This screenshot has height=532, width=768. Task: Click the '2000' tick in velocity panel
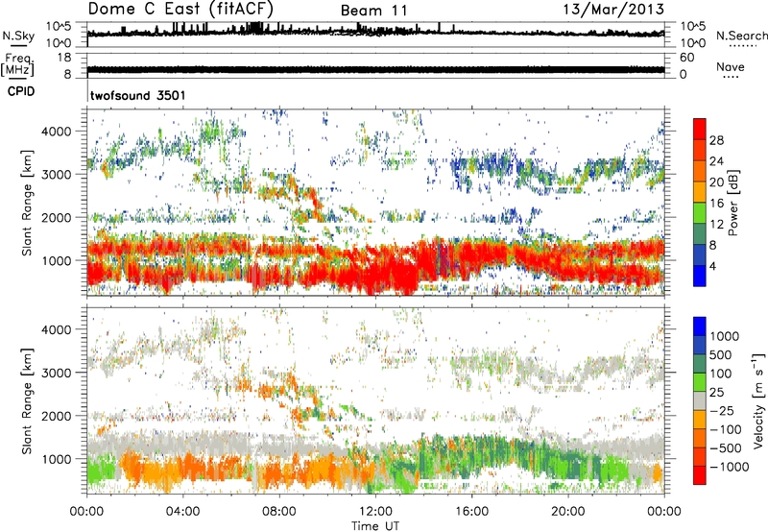57,416
